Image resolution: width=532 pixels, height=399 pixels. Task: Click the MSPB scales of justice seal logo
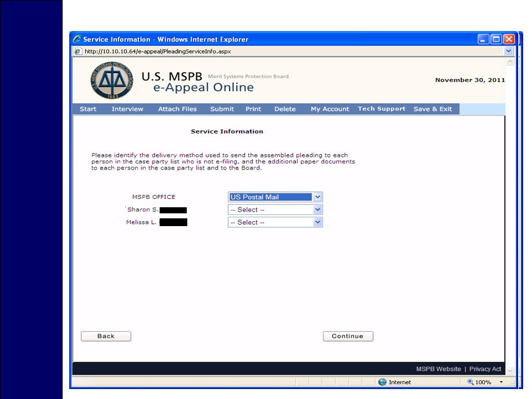pos(111,80)
